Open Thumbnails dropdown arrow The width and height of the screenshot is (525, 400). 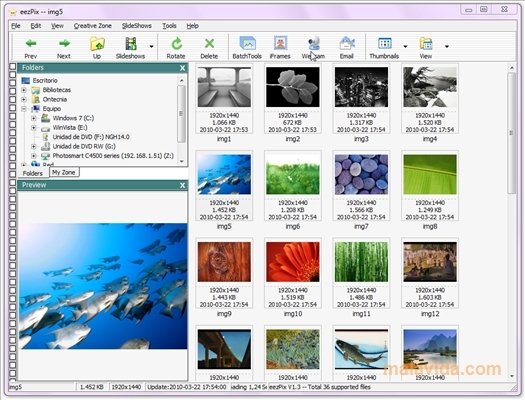point(405,46)
